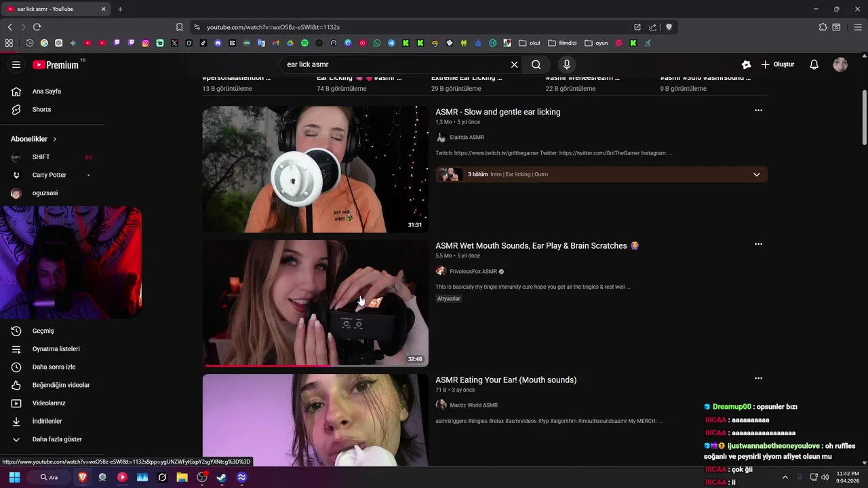Clear the search box with X
The width and height of the screenshot is (868, 488).
coord(514,64)
